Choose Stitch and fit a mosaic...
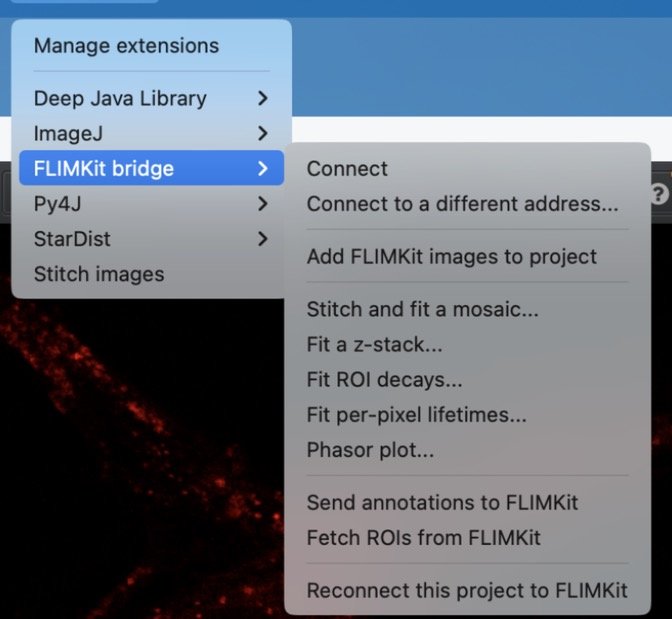 tap(468, 309)
